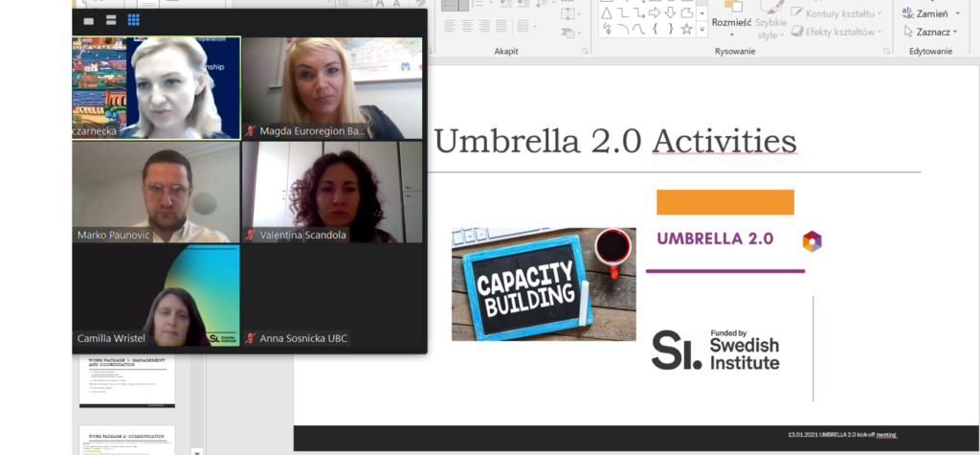Click the Camilla Wristel name label

pyautogui.click(x=111, y=338)
